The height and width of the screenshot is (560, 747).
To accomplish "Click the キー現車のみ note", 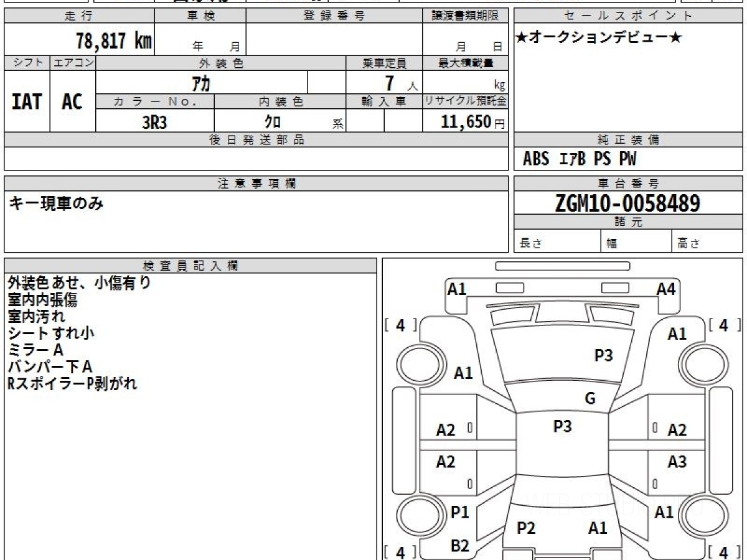I will 55,203.
